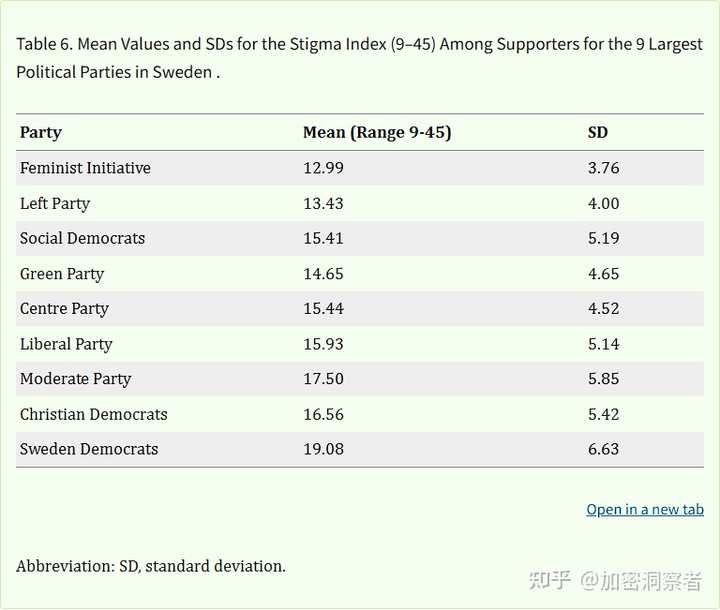Image resolution: width=720 pixels, height=610 pixels.
Task: Click the mean value 12.99
Action: tap(323, 168)
